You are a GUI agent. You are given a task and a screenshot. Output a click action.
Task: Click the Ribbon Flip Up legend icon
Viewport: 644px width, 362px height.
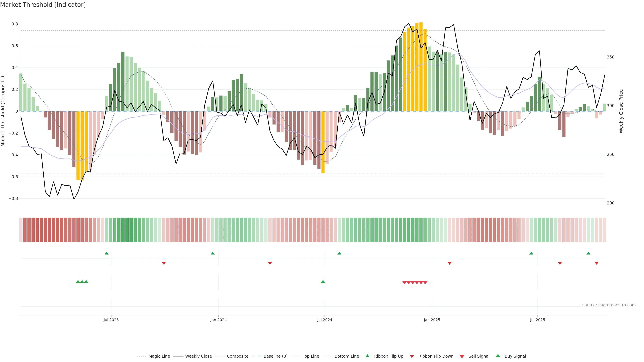click(x=367, y=356)
